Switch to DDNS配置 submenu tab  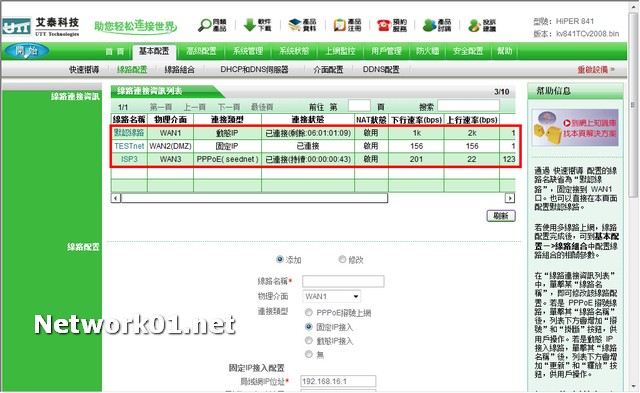[381, 70]
